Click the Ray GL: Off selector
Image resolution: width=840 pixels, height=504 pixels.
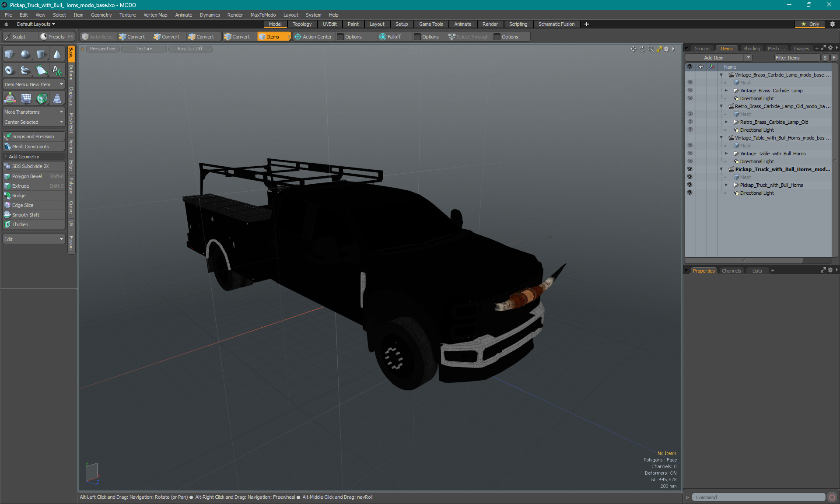[190, 49]
